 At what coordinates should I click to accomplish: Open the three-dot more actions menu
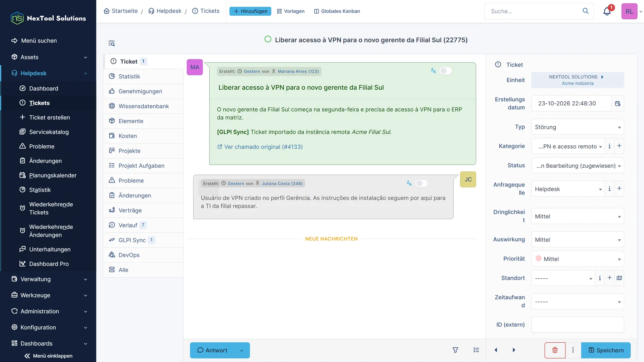click(573, 350)
